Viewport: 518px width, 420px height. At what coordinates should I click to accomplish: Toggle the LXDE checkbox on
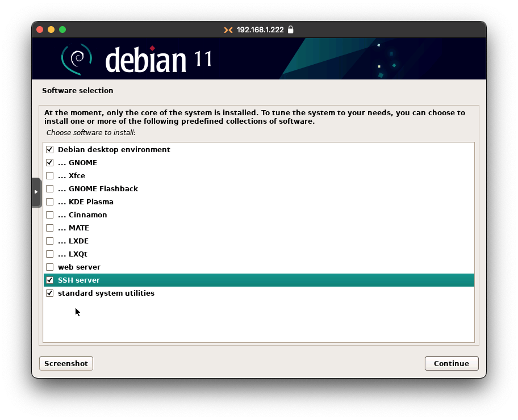pos(50,241)
